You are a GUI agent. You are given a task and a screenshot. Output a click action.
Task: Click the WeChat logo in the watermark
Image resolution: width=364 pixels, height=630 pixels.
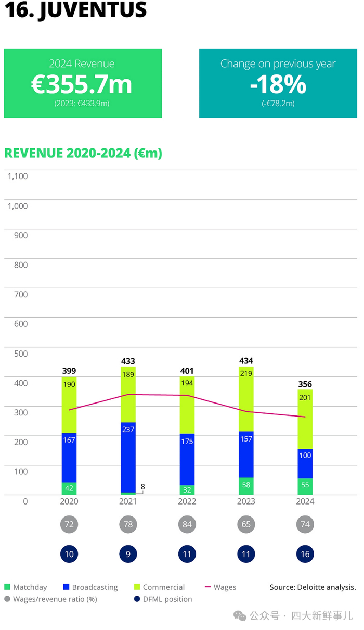tap(240, 616)
